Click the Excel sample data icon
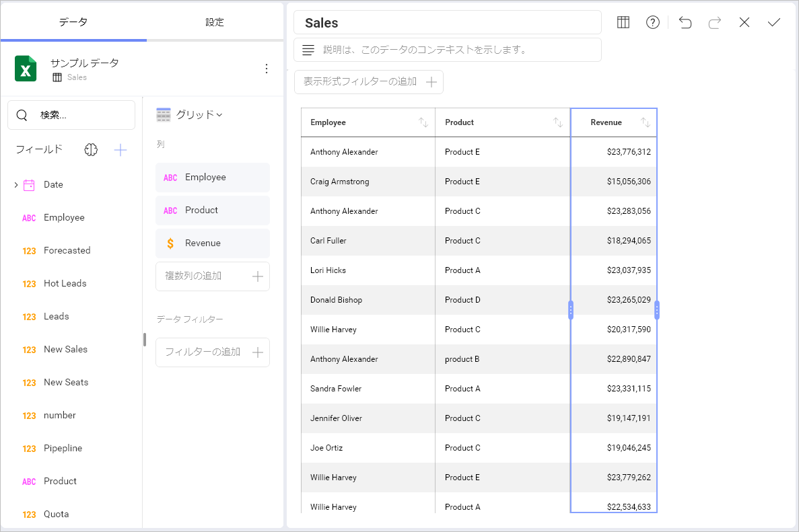The width and height of the screenshot is (799, 532). 26,69
